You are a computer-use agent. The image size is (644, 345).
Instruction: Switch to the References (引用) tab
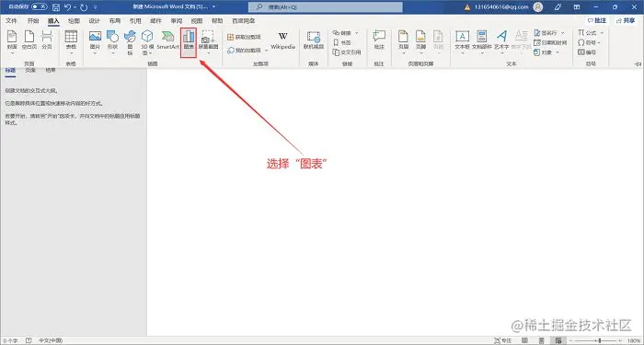click(x=135, y=20)
